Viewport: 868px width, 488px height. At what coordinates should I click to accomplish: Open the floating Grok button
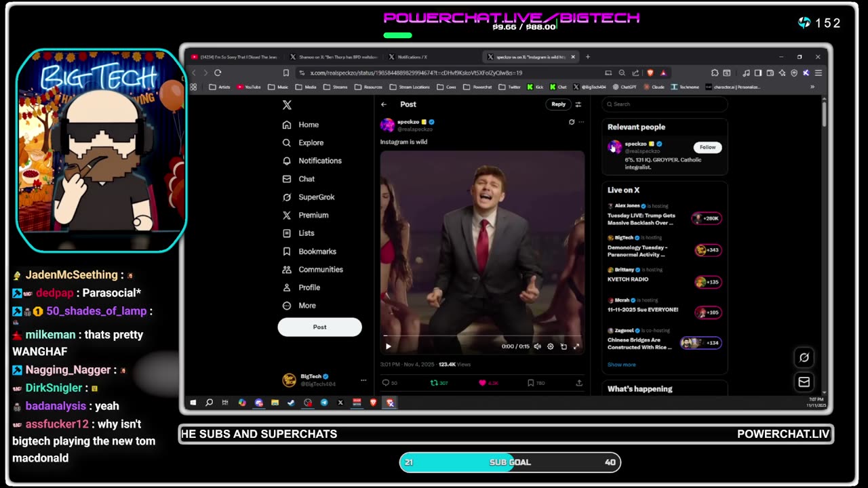[x=804, y=358]
